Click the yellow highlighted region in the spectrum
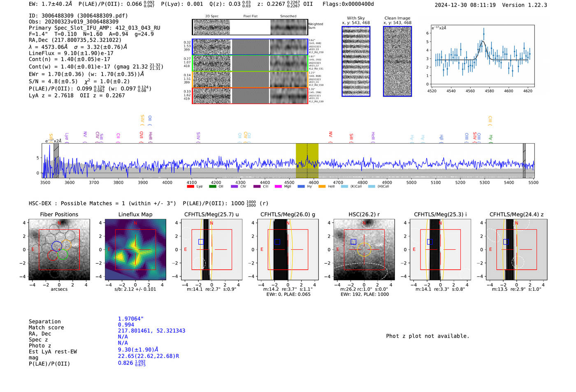The image size is (576, 392). pos(307,161)
